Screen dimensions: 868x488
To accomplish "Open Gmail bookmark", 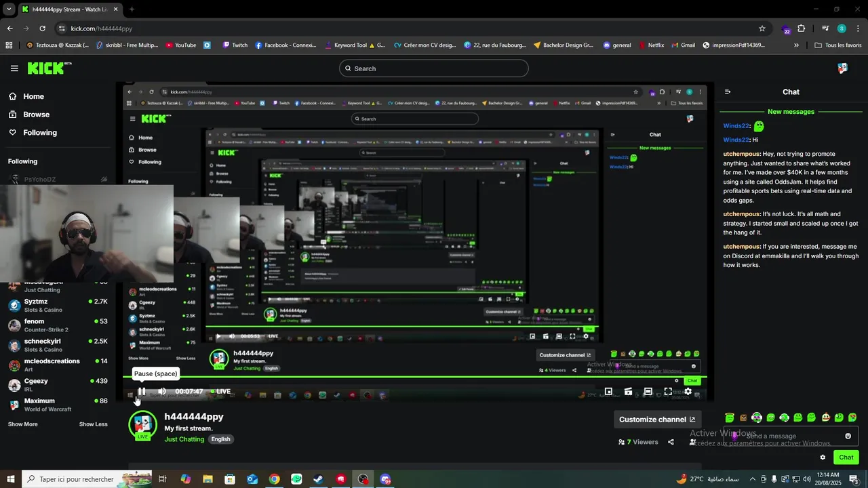I will 684,45.
